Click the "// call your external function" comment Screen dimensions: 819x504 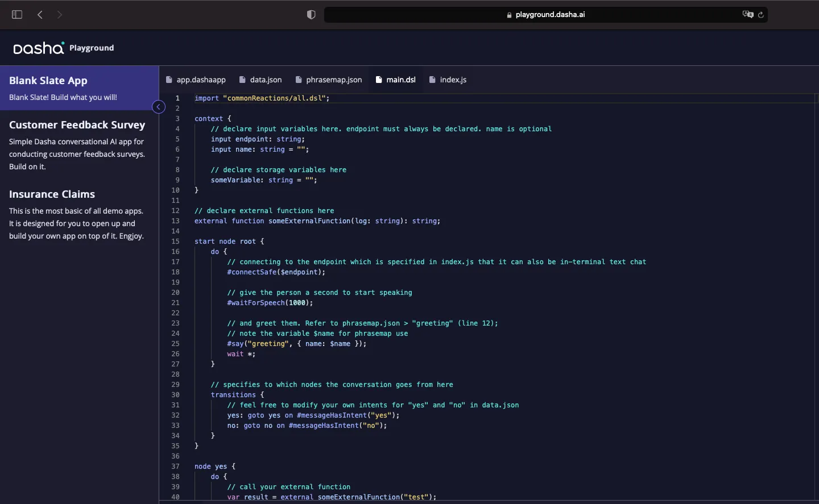click(x=289, y=487)
